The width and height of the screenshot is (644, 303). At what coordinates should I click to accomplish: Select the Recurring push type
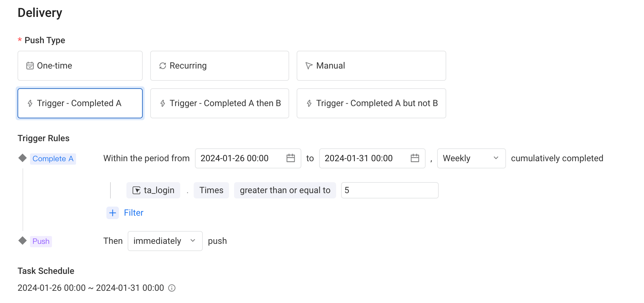click(220, 66)
